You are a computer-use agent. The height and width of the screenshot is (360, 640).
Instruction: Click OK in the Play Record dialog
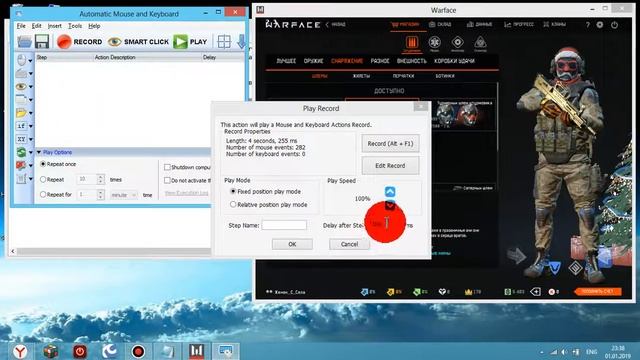292,244
